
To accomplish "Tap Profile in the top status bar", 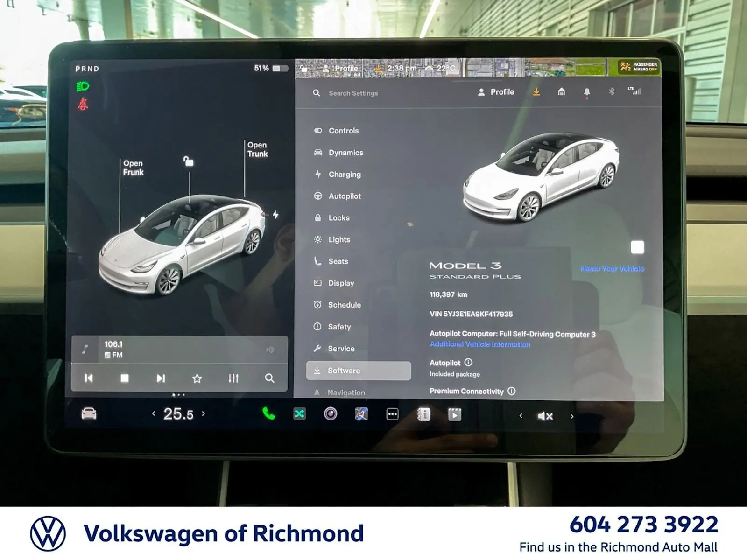I will tap(341, 68).
